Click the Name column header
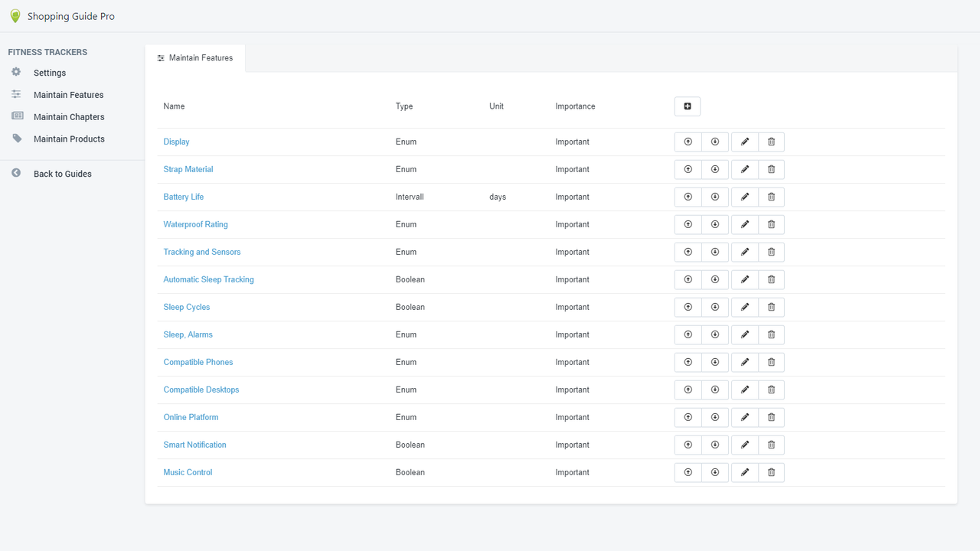Viewport: 980px width, 551px height. point(174,106)
